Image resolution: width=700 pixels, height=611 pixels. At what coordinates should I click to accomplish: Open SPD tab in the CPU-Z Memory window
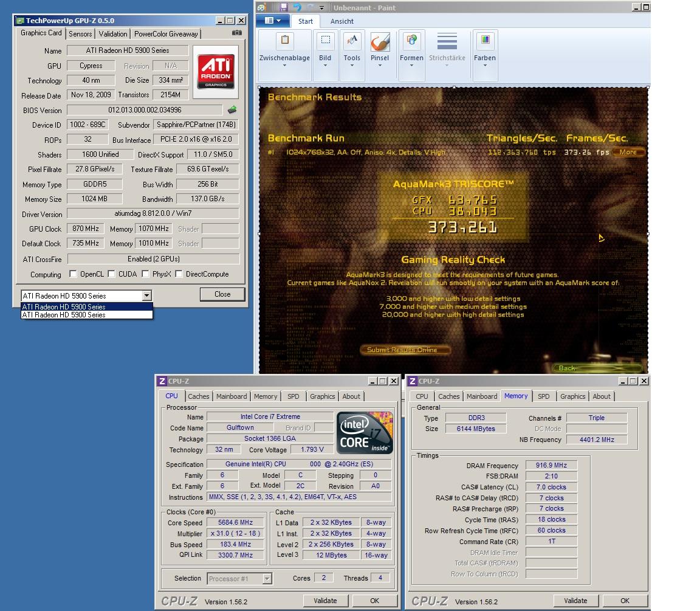coord(544,396)
